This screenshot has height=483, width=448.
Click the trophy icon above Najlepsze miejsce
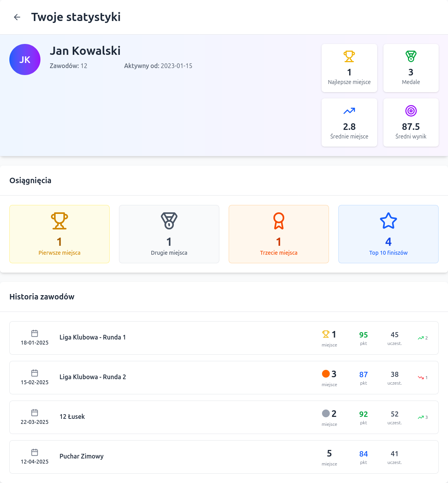click(349, 56)
